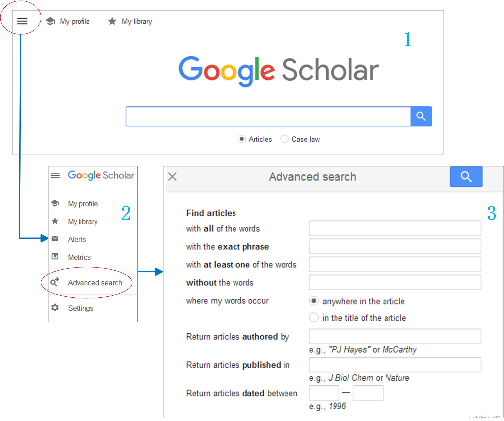Open Settings via the gear entry
The image size is (504, 421).
pos(81,308)
